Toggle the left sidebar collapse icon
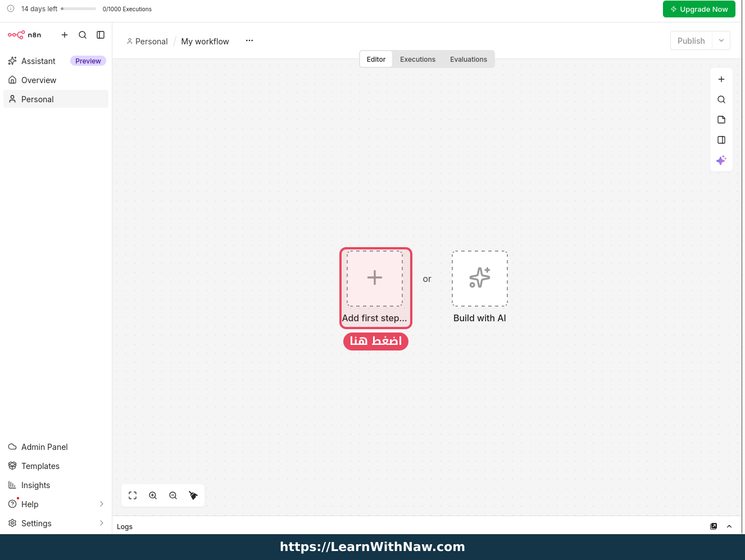 (x=101, y=35)
